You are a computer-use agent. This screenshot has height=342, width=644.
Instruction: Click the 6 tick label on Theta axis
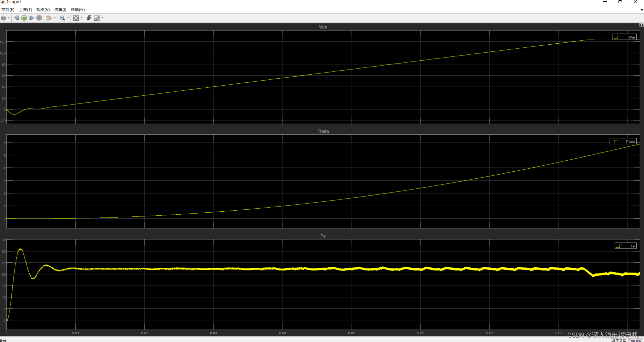(x=5, y=143)
